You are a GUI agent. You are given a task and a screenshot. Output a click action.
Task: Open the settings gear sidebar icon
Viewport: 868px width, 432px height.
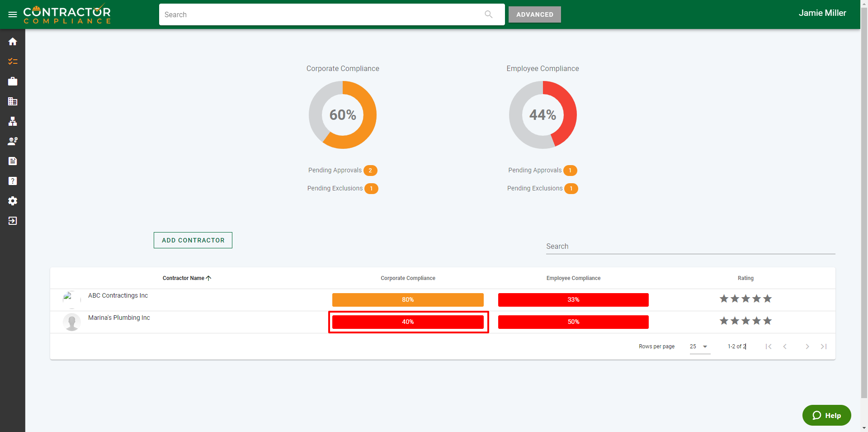point(13,201)
